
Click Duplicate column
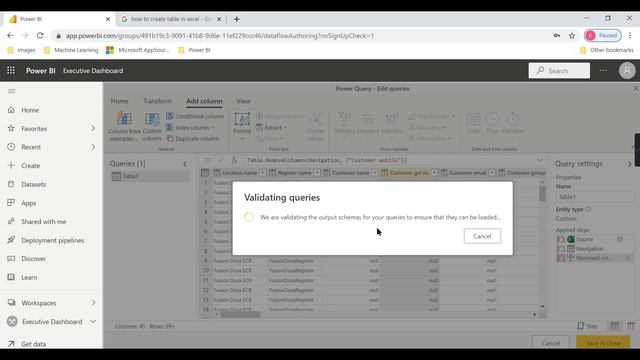click(193, 139)
